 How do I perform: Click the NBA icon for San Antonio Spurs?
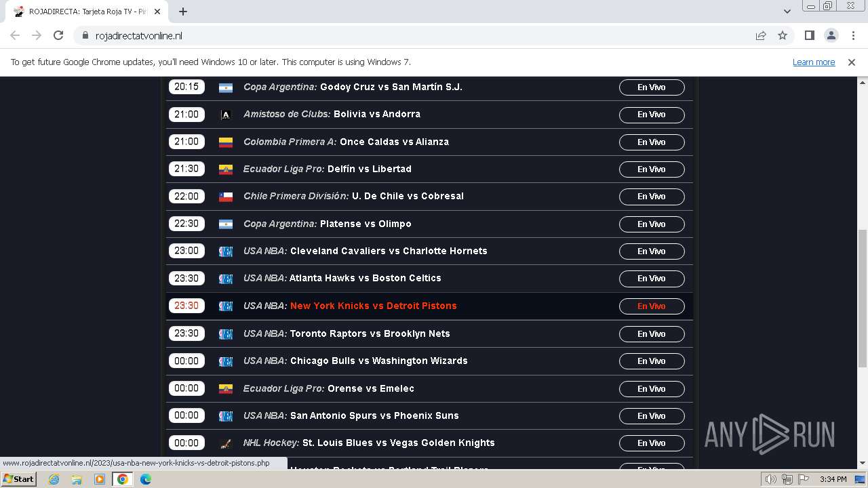(226, 416)
